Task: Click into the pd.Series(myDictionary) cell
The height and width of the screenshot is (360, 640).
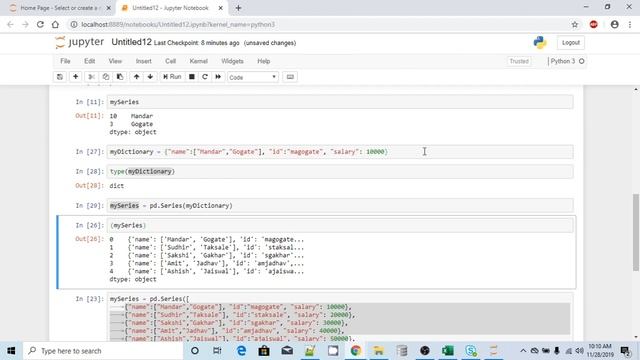Action: point(340,206)
